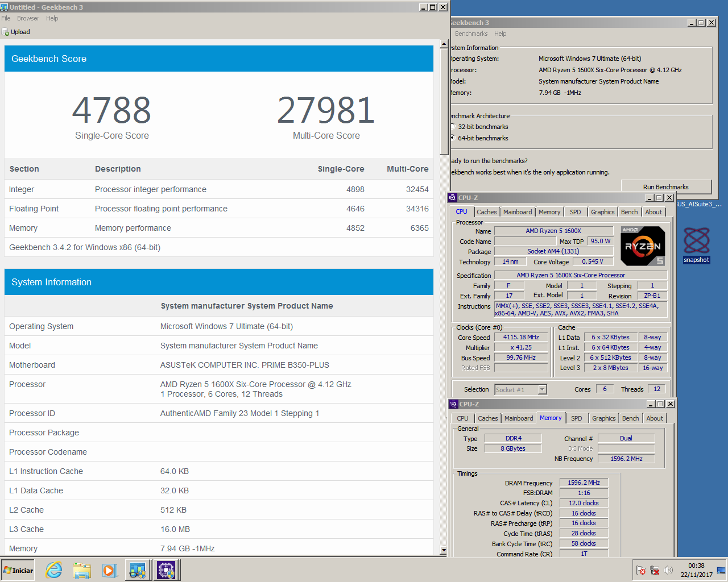This screenshot has height=582, width=728.
Task: Switch to CPU-Z taskbar icon
Action: (166, 570)
